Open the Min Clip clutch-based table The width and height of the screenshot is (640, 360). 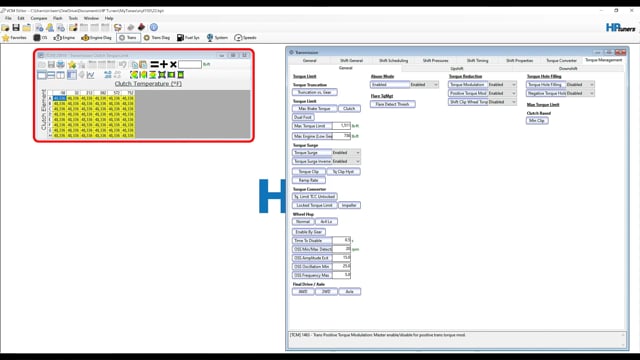click(537, 121)
